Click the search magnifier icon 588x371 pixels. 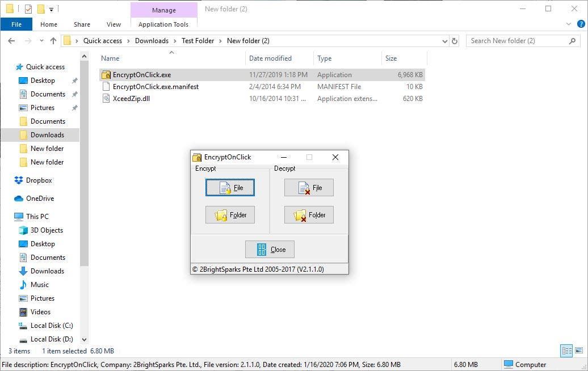(x=572, y=41)
